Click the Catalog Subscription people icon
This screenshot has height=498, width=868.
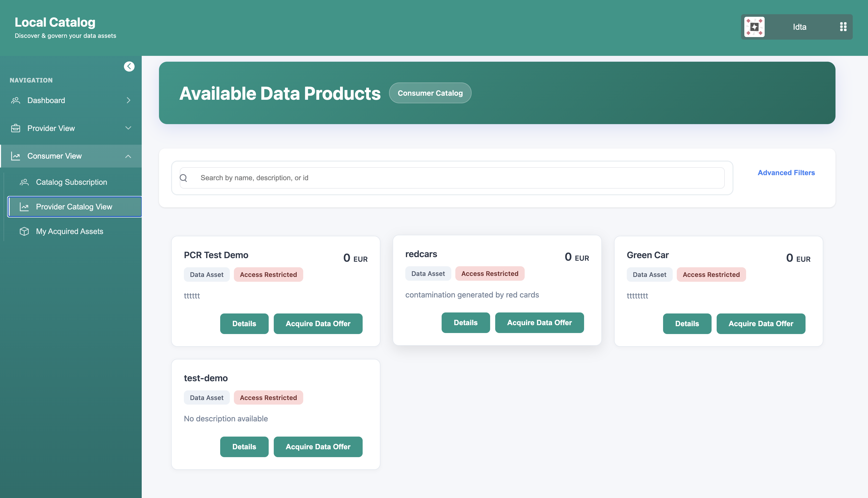tap(24, 182)
